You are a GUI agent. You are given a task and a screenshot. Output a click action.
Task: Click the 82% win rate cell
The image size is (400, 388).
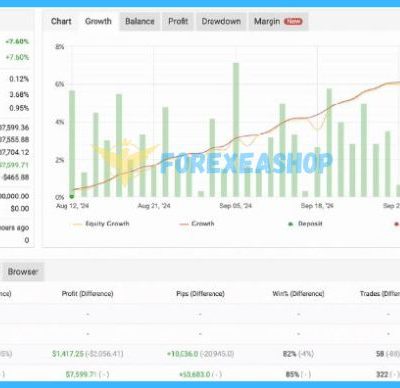point(290,354)
